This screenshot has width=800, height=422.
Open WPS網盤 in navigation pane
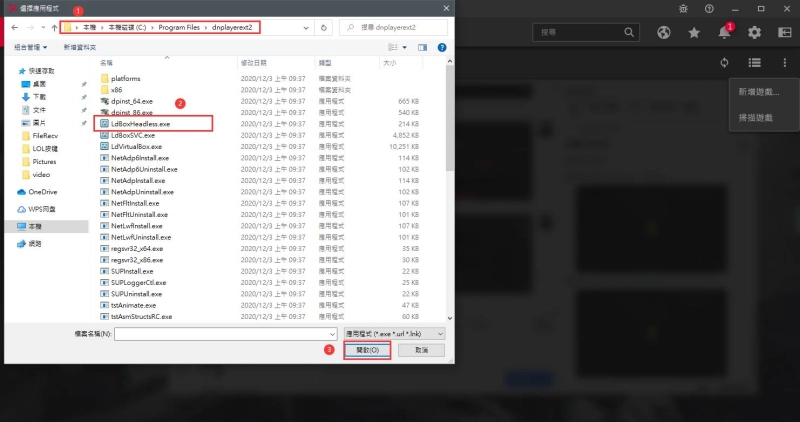click(37, 209)
